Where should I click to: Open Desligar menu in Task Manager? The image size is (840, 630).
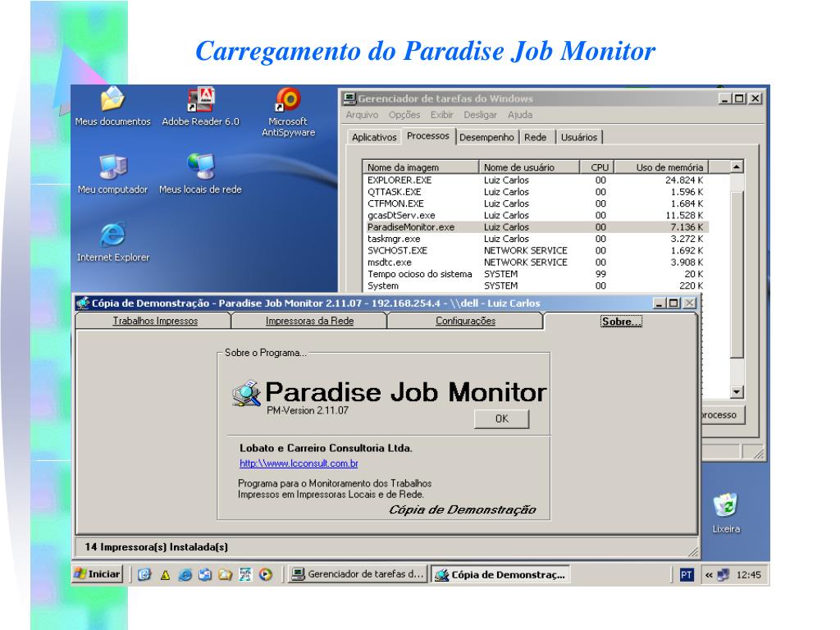tap(480, 115)
